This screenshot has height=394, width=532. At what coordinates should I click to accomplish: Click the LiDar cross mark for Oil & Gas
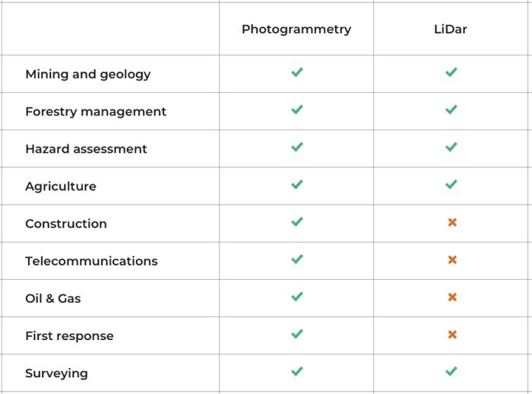[452, 297]
